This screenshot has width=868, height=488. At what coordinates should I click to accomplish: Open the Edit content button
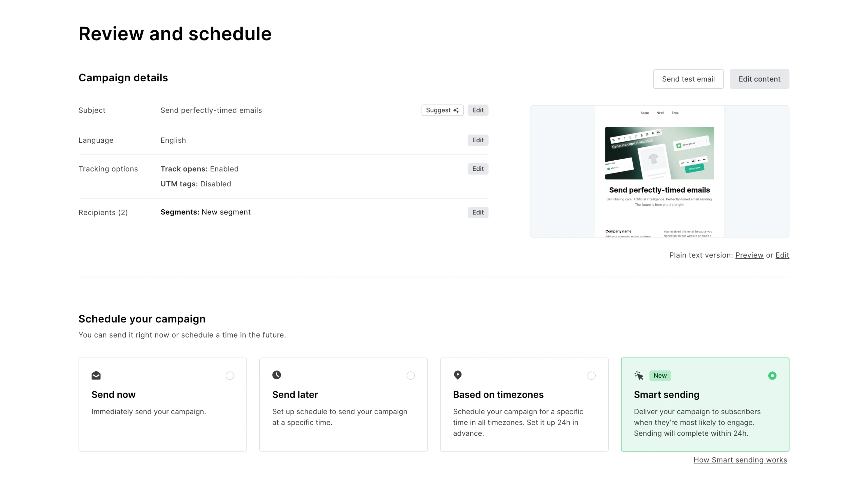pyautogui.click(x=759, y=79)
